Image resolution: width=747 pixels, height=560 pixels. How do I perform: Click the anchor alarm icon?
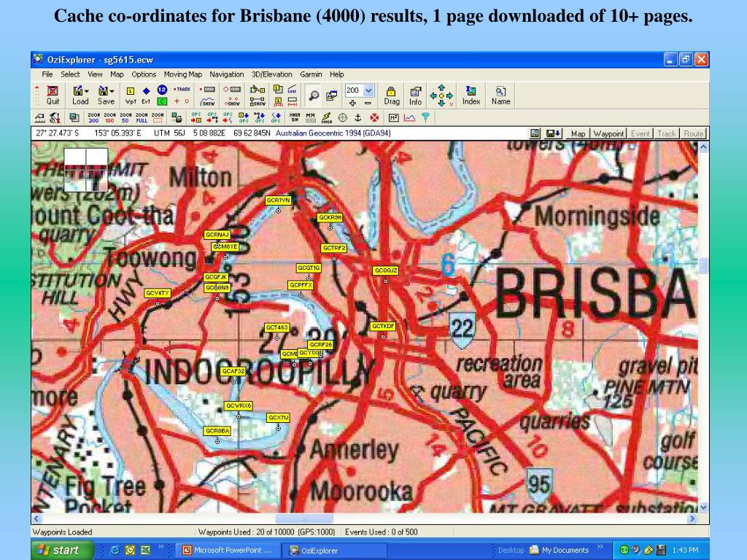[358, 117]
